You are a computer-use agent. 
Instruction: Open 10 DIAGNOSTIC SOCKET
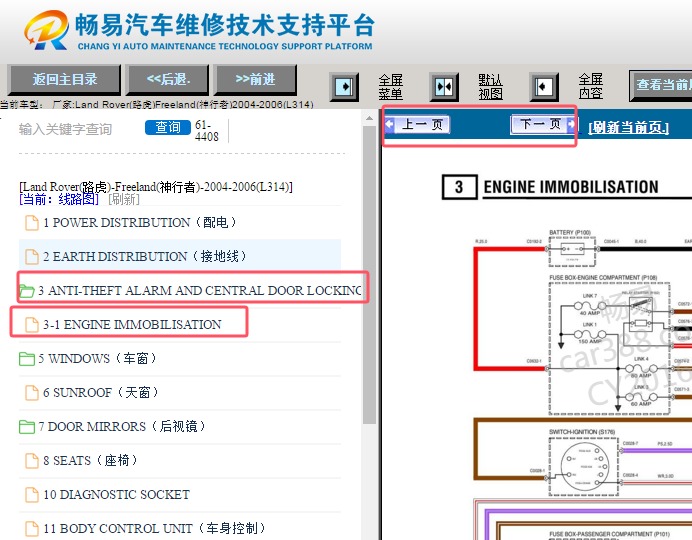[117, 495]
